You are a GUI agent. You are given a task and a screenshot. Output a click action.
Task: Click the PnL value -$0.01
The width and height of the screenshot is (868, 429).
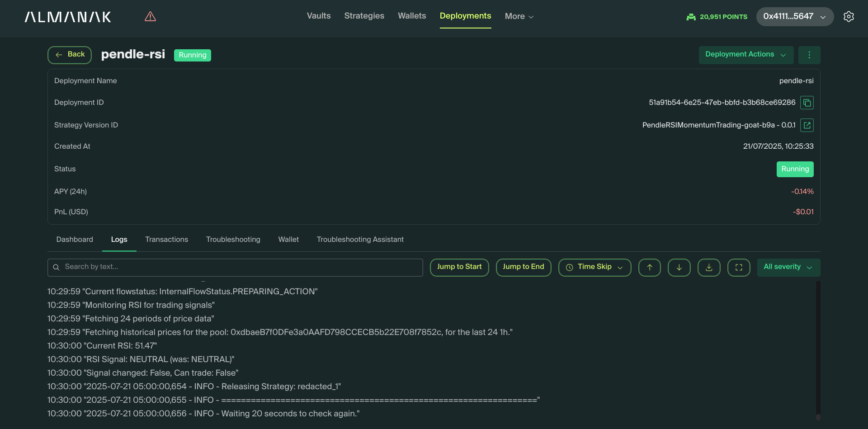tap(803, 212)
